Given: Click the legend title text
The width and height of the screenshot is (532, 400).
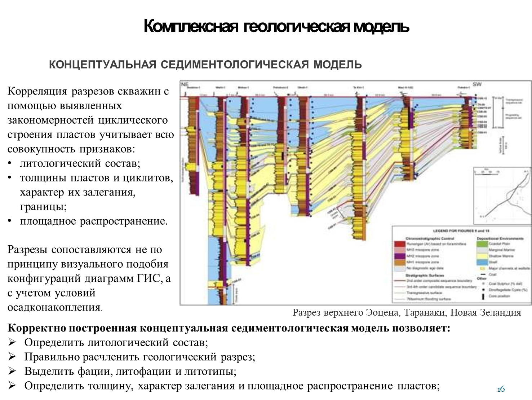Looking at the screenshot, I should (461, 230).
